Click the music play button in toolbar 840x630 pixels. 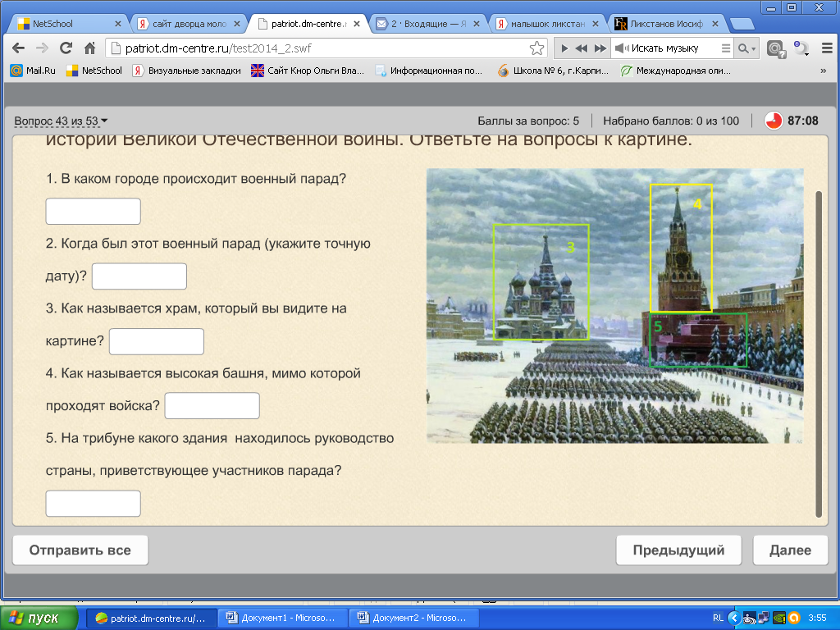564,48
